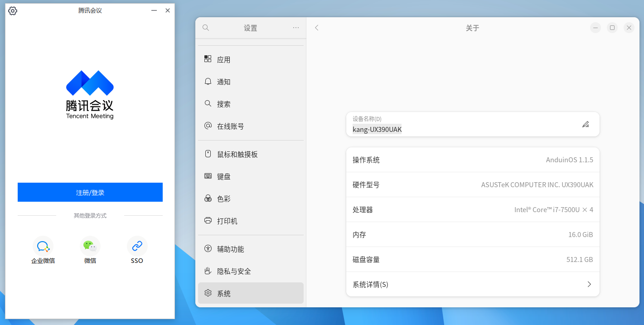Click the 系统详情(S) label
This screenshot has width=644, height=325.
point(370,285)
